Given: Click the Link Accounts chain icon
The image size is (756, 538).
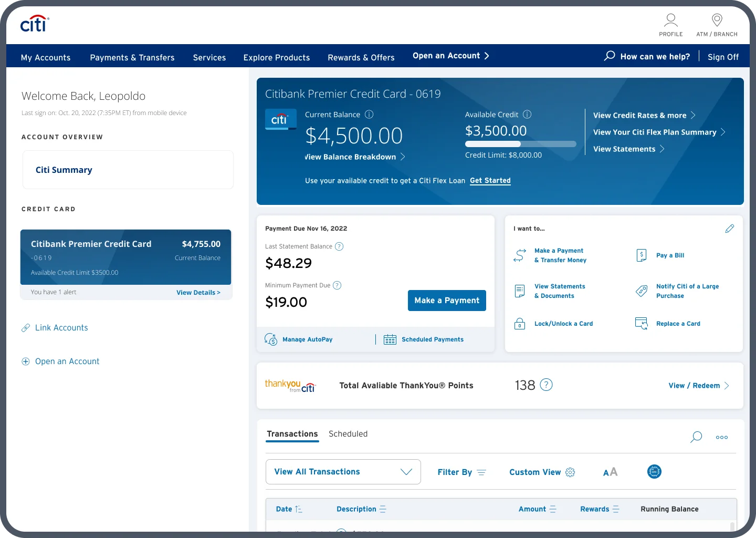Looking at the screenshot, I should [26, 328].
